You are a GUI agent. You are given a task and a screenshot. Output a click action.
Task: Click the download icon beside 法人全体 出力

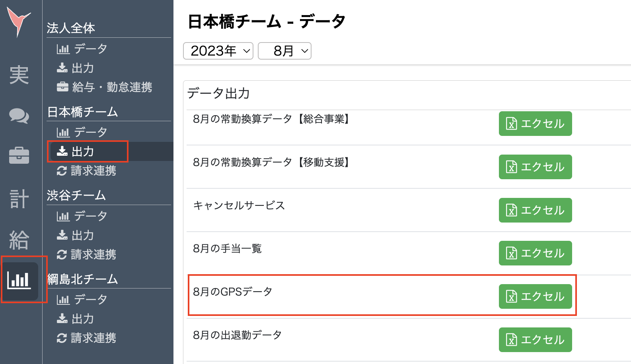(x=63, y=68)
